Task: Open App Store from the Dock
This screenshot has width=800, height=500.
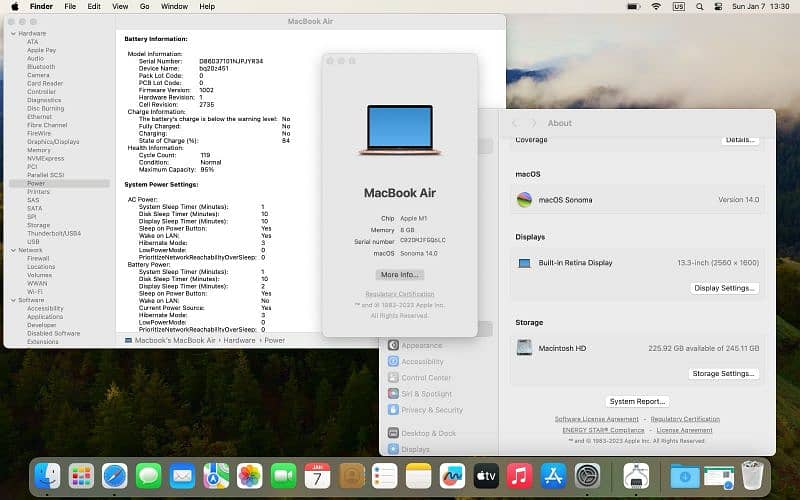Action: [x=553, y=476]
